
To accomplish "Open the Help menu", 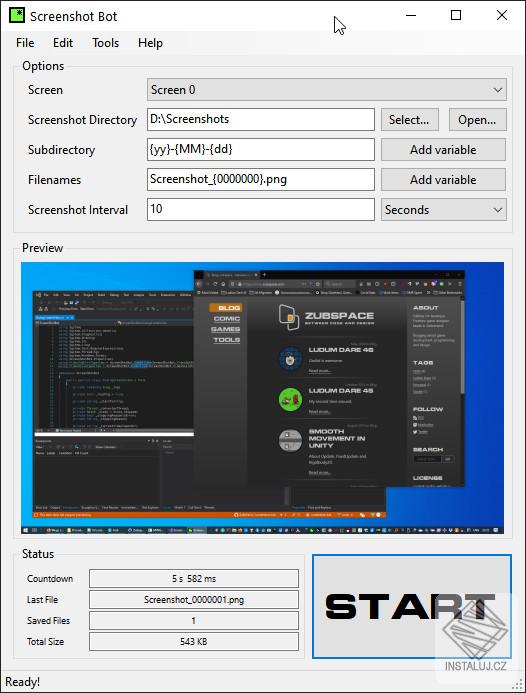I will 150,43.
